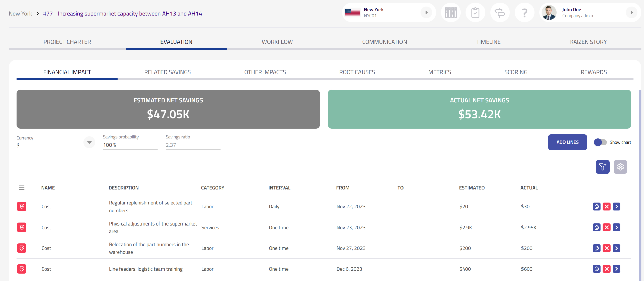Open details arrow for Line feeders row
The width and height of the screenshot is (644, 281).
click(x=616, y=269)
